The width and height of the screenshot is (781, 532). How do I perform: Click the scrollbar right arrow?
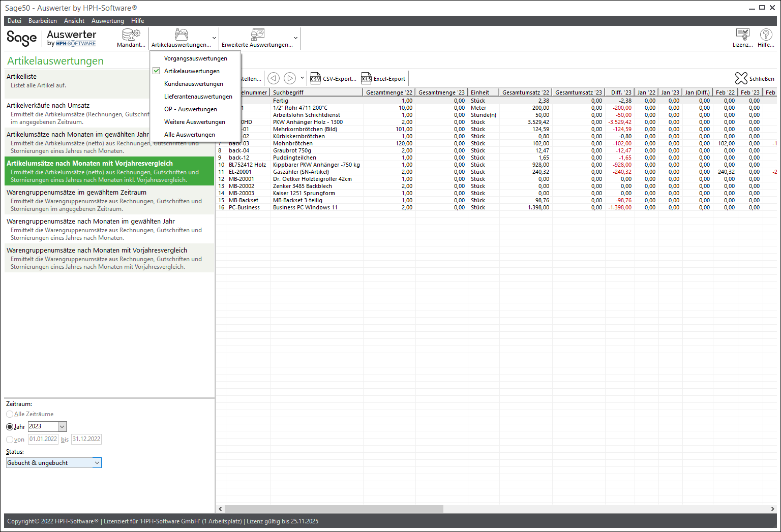click(773, 509)
